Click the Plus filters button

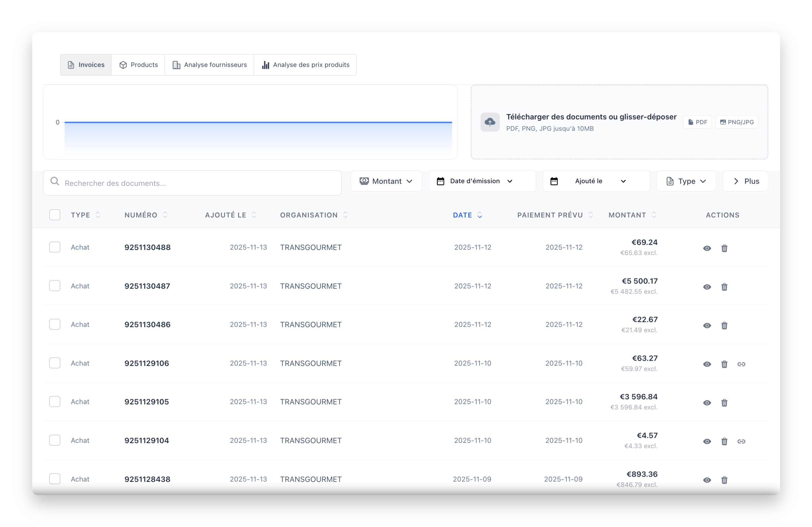[x=745, y=181]
